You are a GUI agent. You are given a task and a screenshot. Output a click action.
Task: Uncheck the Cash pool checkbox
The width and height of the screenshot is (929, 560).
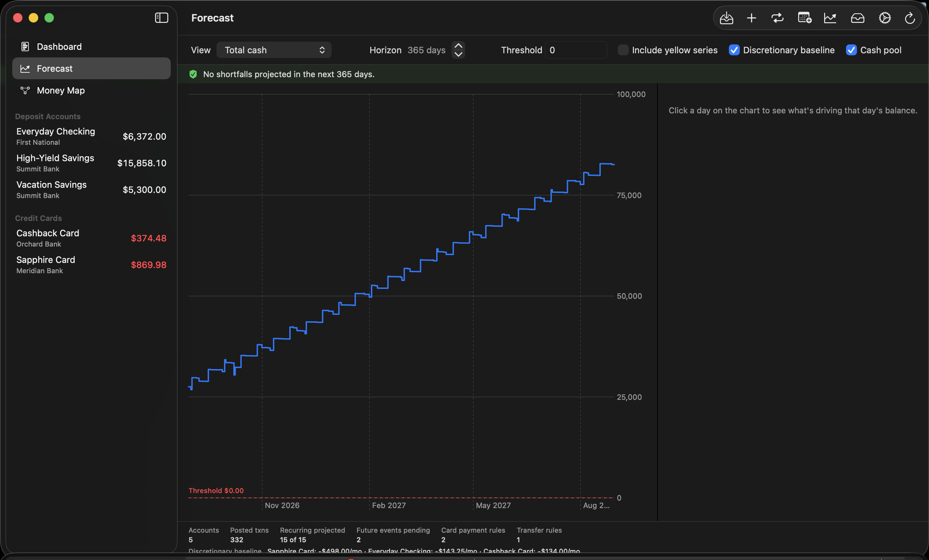coord(851,50)
